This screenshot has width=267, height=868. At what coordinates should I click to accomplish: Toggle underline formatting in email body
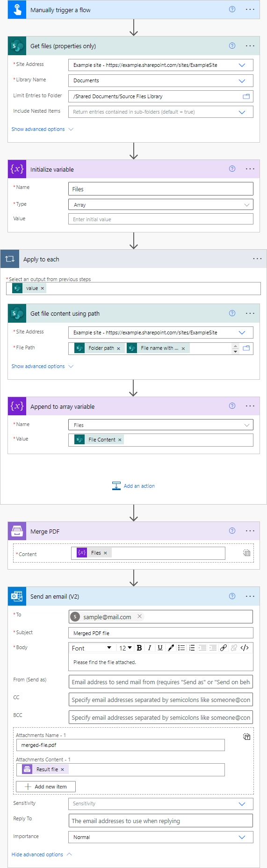pyautogui.click(x=160, y=648)
